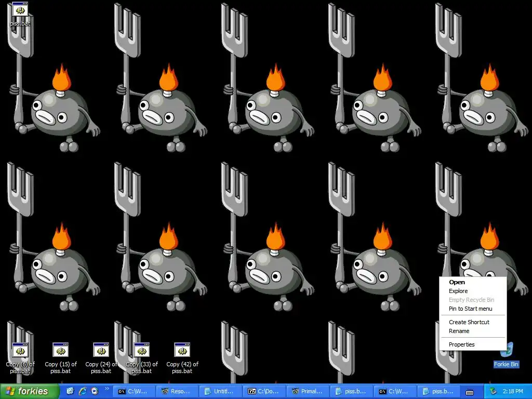Image resolution: width=532 pixels, height=399 pixels.
Task: Select the Copy (24) of piss.bat icon
Action: [x=101, y=358]
